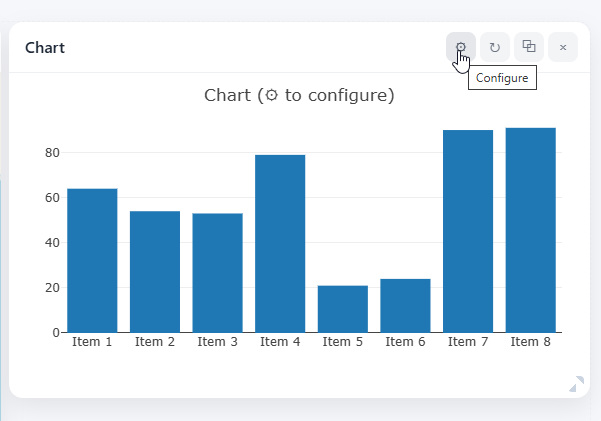This screenshot has width=601, height=421.
Task: Click the 'Item 3' axis label
Action: (217, 342)
